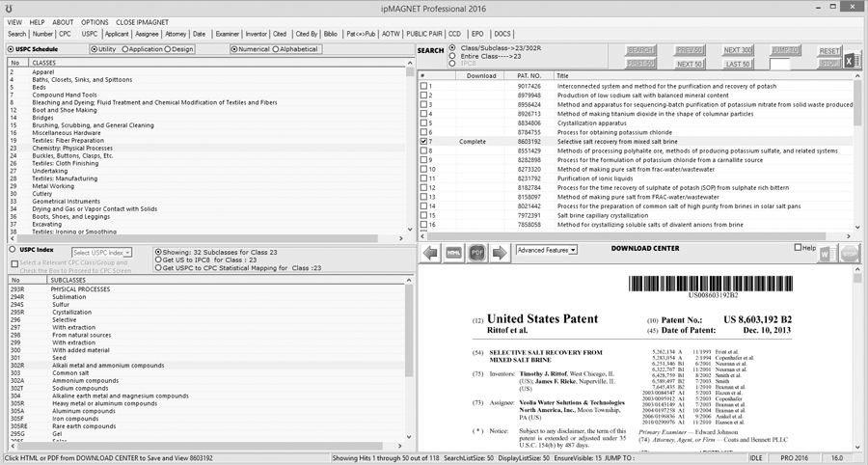Click the NEXT 300 button

tap(738, 50)
